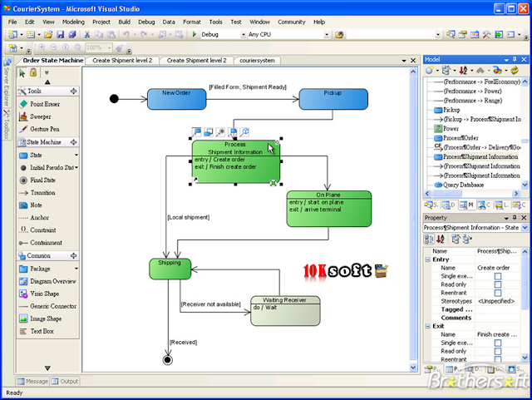This screenshot has width=532, height=400.
Task: Click the Save disk icon
Action: [x=60, y=34]
